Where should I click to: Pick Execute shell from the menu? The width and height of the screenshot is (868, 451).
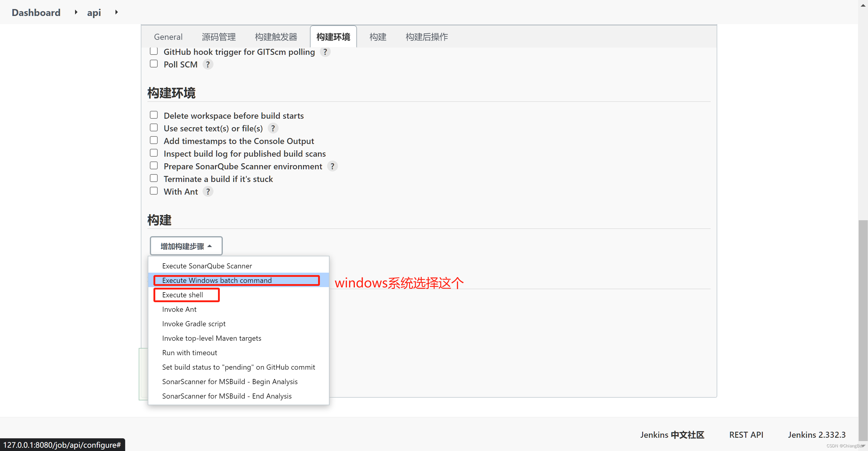238,295
